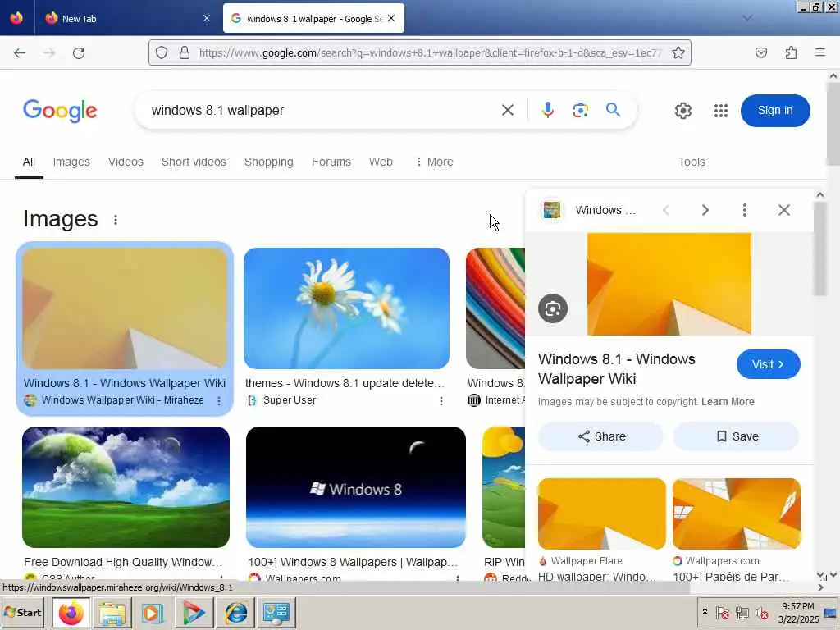Image resolution: width=840 pixels, height=630 pixels.
Task: Search by image with Lens
Action: [x=580, y=110]
